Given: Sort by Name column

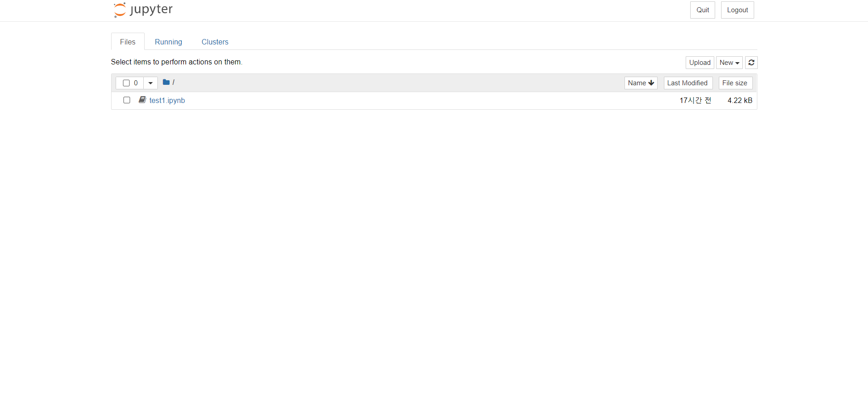Looking at the screenshot, I should click(x=641, y=83).
